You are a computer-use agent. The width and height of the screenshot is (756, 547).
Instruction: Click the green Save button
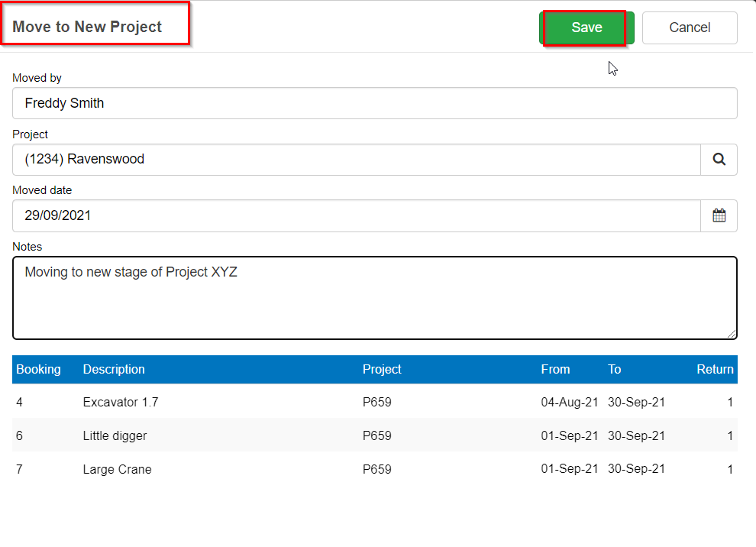point(586,28)
